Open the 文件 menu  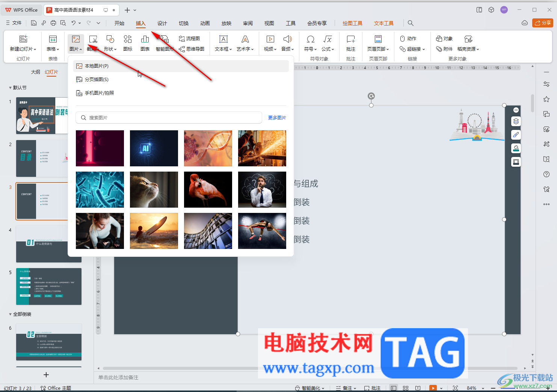coord(14,23)
